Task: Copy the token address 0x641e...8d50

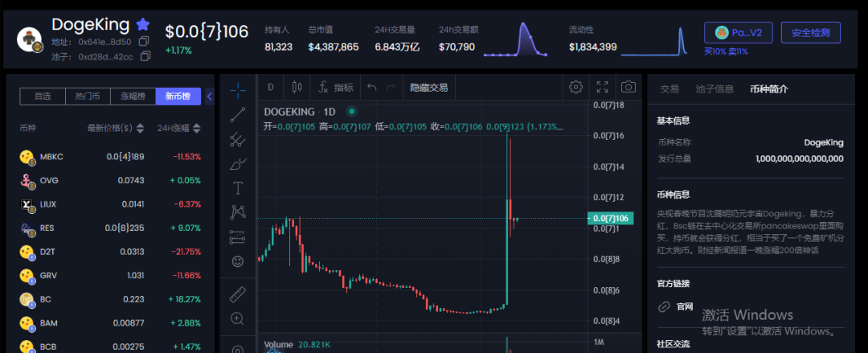Action: pyautogui.click(x=145, y=41)
